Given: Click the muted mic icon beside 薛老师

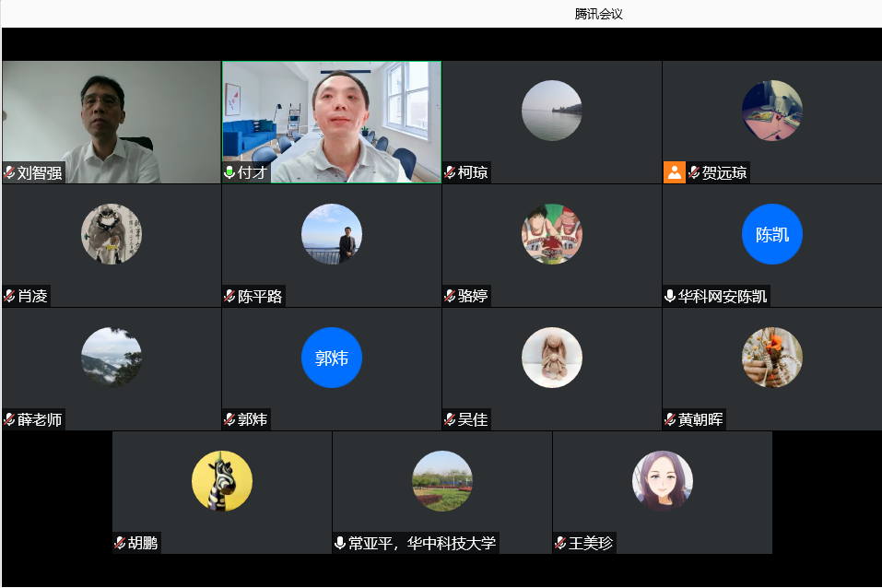Looking at the screenshot, I should [x=10, y=420].
